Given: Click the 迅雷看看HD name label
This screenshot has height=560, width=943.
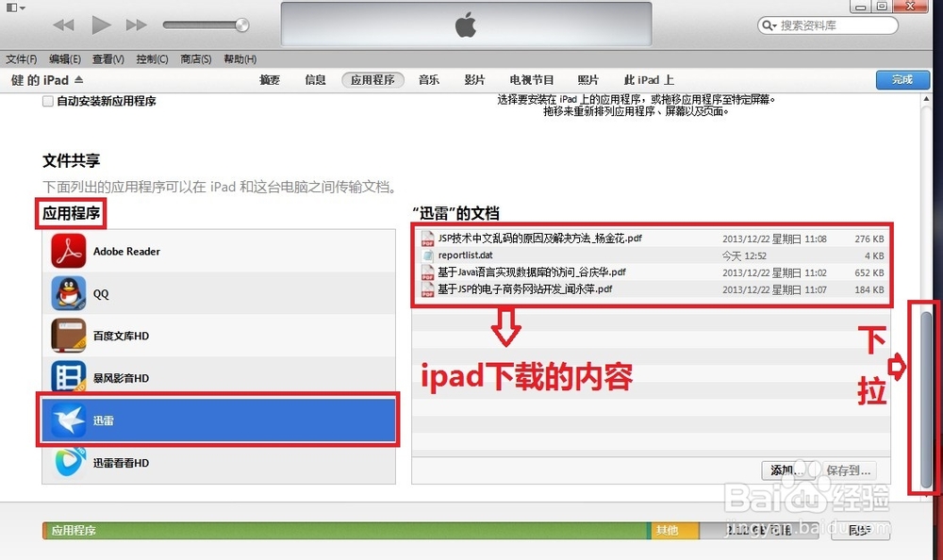Looking at the screenshot, I should pyautogui.click(x=121, y=463).
